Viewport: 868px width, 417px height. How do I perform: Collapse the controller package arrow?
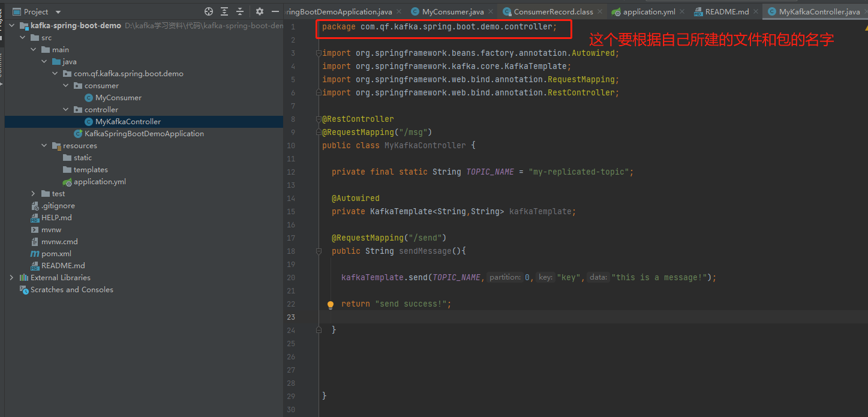pos(66,110)
